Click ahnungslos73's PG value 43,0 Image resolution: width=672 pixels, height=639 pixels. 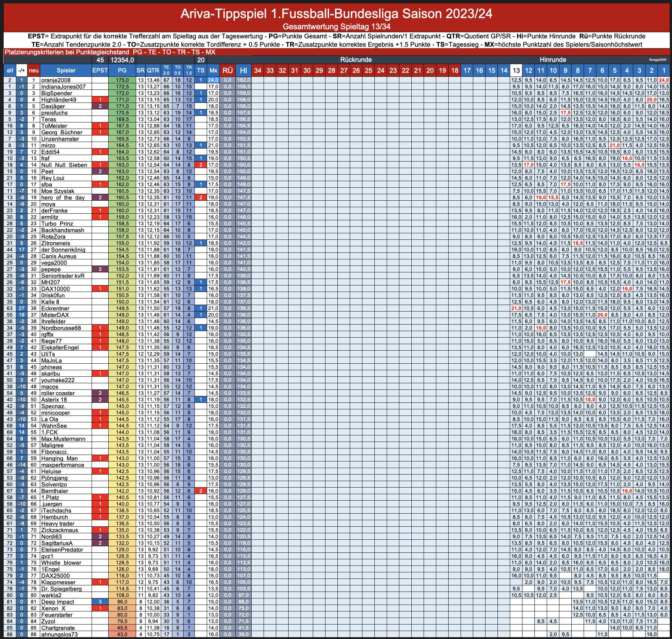tap(122, 634)
